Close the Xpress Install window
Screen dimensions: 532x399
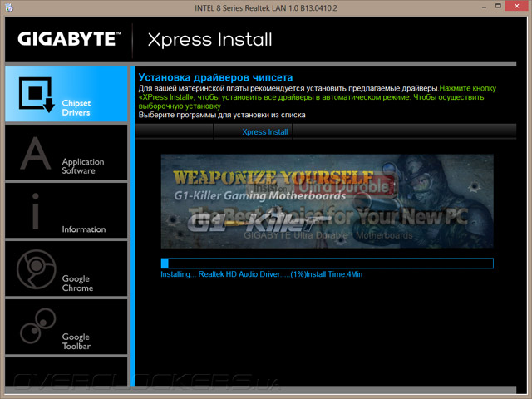click(517, 7)
